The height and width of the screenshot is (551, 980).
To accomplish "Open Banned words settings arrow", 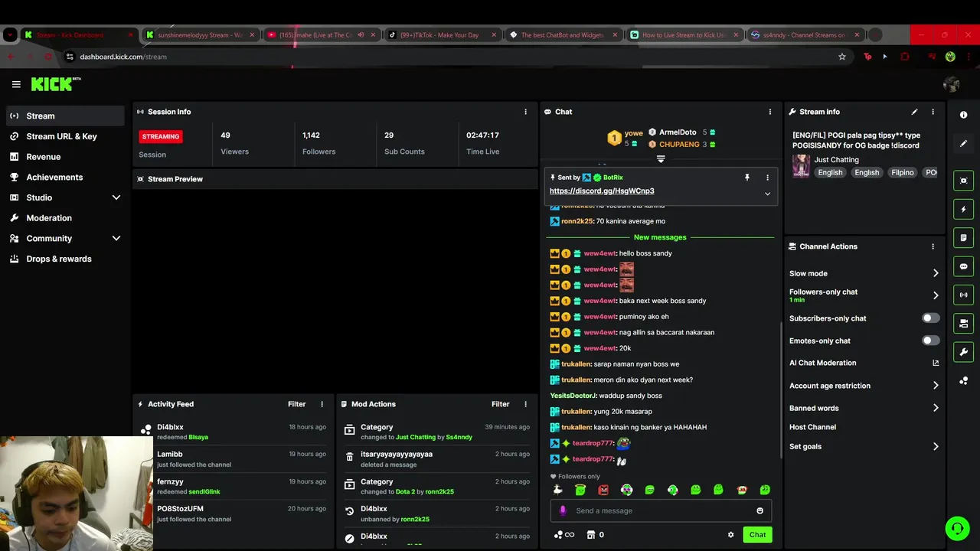I will pyautogui.click(x=936, y=408).
